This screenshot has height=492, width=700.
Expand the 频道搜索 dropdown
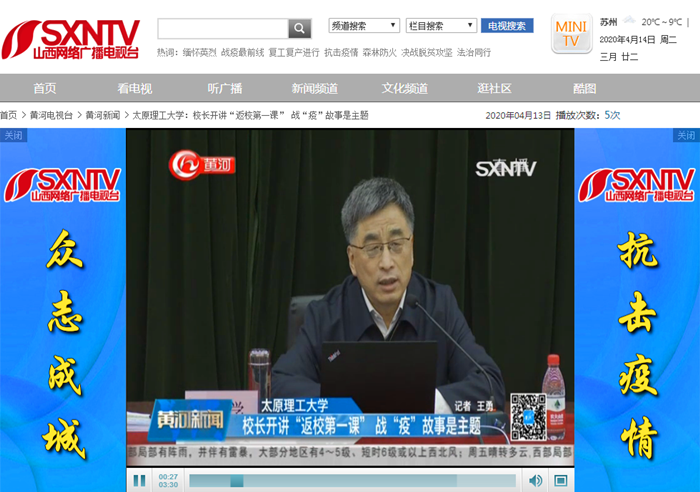tap(364, 25)
